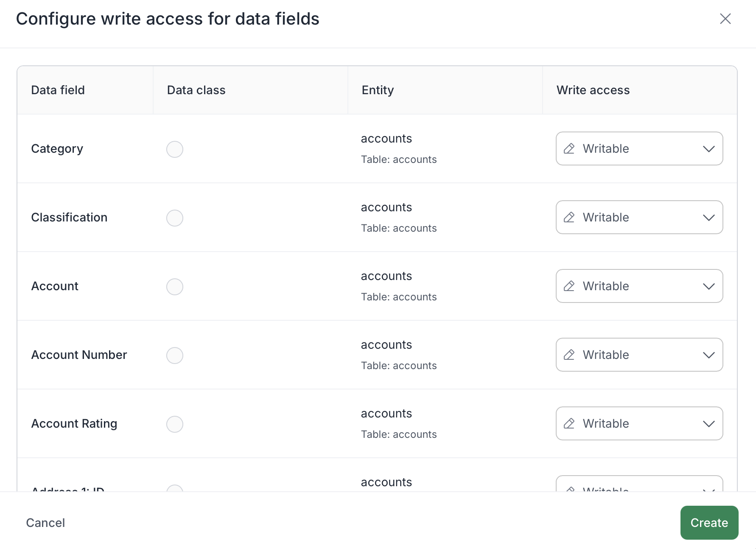
Task: Click Cancel to discard changes
Action: (x=45, y=523)
